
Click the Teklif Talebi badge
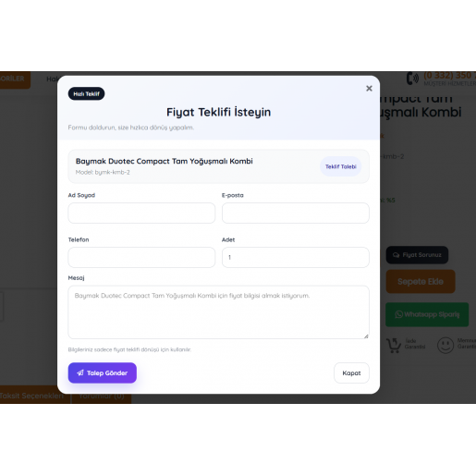[341, 166]
